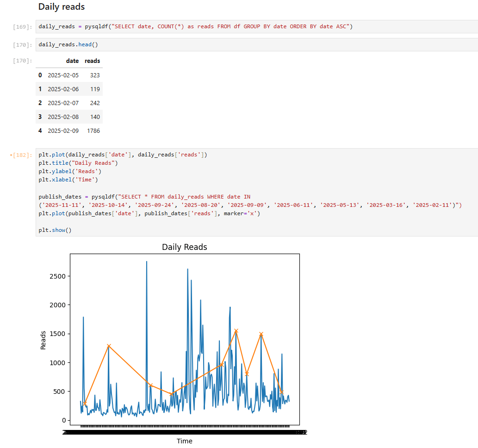Click the 2025-02-08 date in the table

(x=63, y=117)
